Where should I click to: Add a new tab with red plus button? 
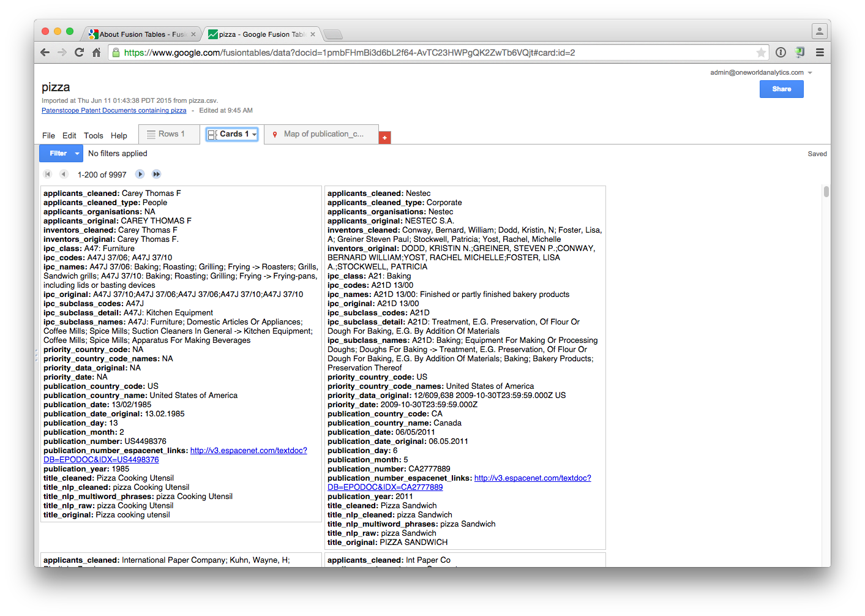384,138
